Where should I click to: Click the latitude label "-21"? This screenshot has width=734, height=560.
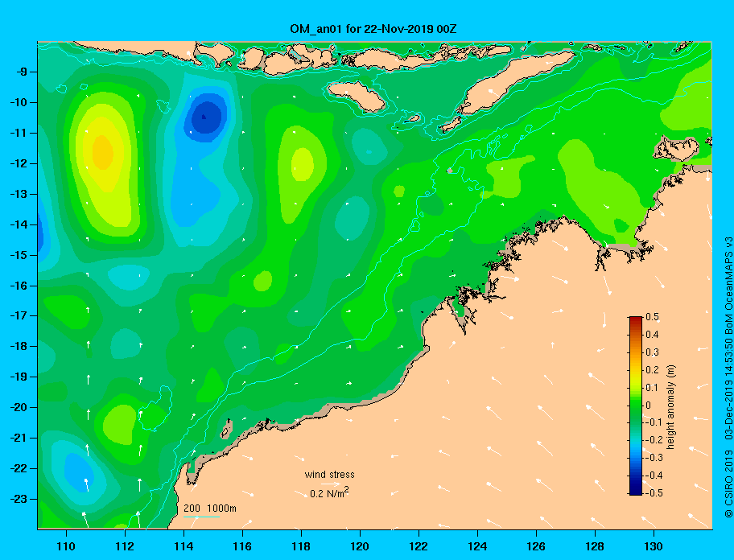[19, 438]
